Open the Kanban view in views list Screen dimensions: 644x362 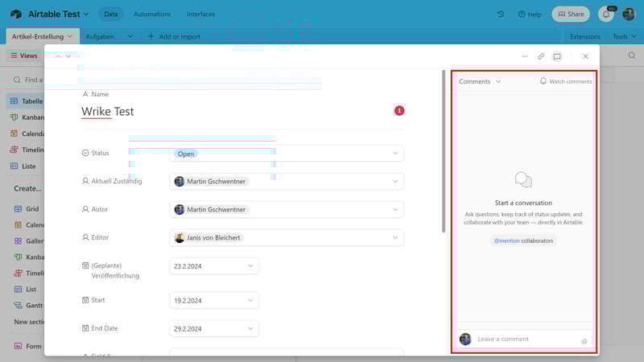[x=27, y=117]
